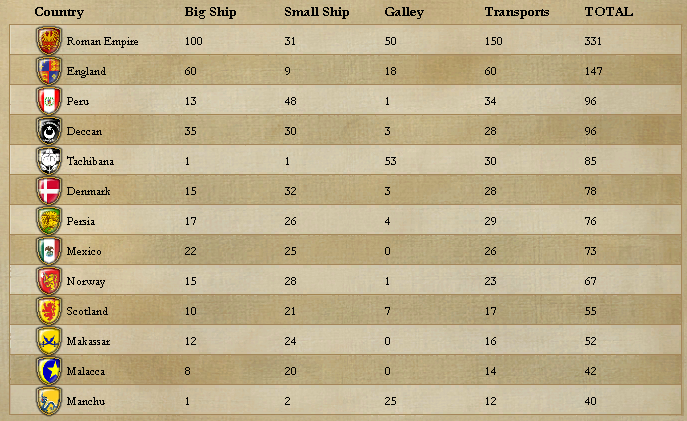Click the Country column header
Screen dimensions: 687x421
(x=59, y=12)
